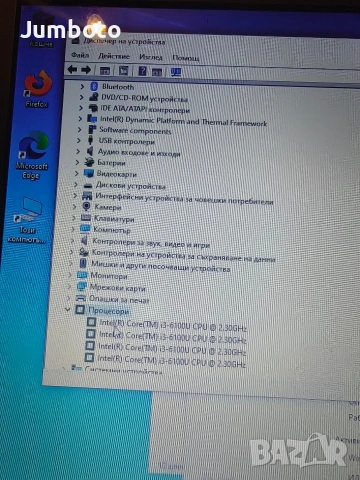The image size is (360, 480).
Task: Select first Intel Core i3-6100U processor entry
Action: [x=173, y=325]
